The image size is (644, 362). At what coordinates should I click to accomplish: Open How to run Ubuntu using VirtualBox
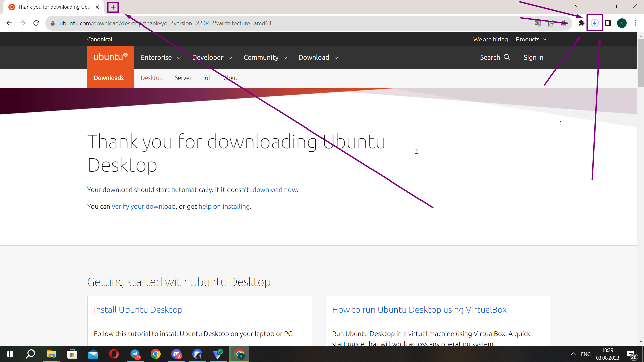419,310
